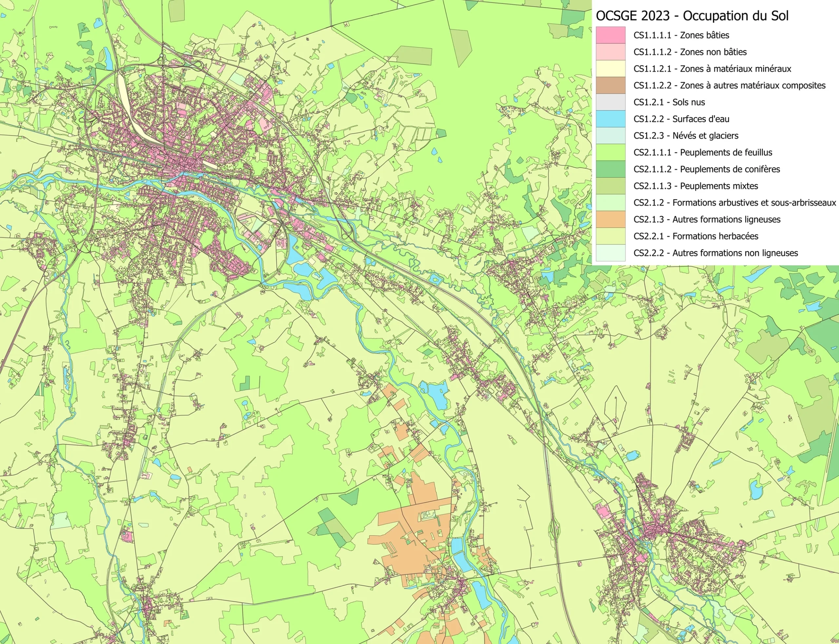The width and height of the screenshot is (839, 644).
Task: Click the 'CS2.1.2 - Formations arbustives et sous-arbrisseaux' label
Action: click(735, 203)
